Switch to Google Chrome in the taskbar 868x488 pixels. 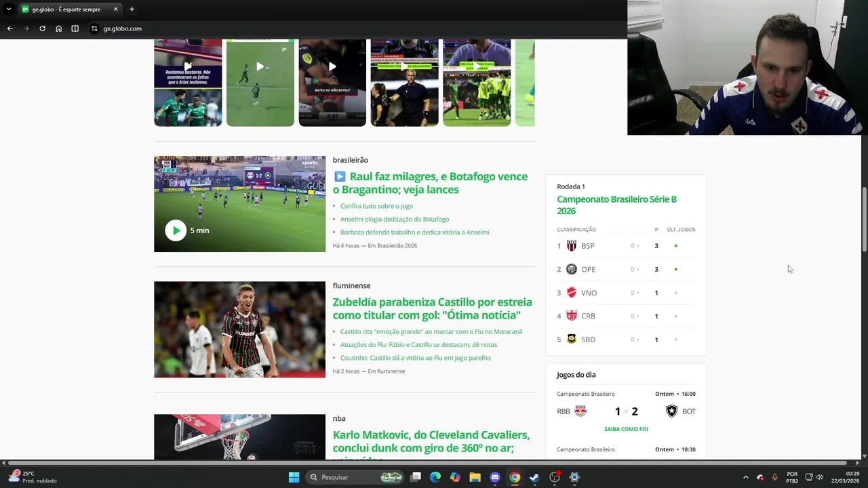pyautogui.click(x=515, y=477)
